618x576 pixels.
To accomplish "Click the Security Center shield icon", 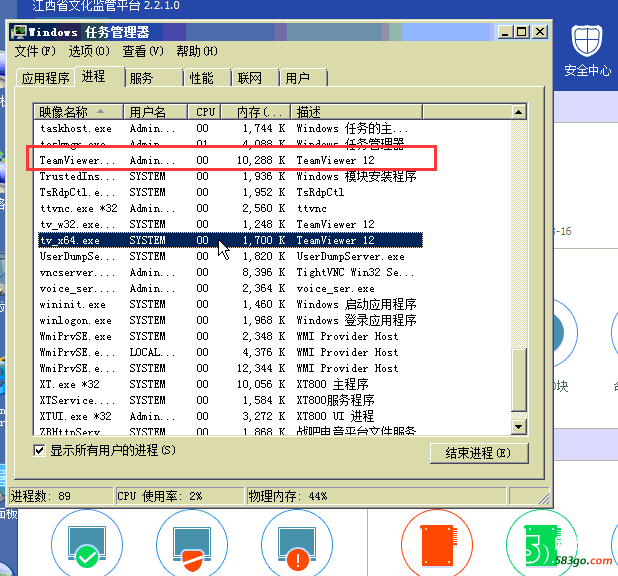I will tap(587, 41).
